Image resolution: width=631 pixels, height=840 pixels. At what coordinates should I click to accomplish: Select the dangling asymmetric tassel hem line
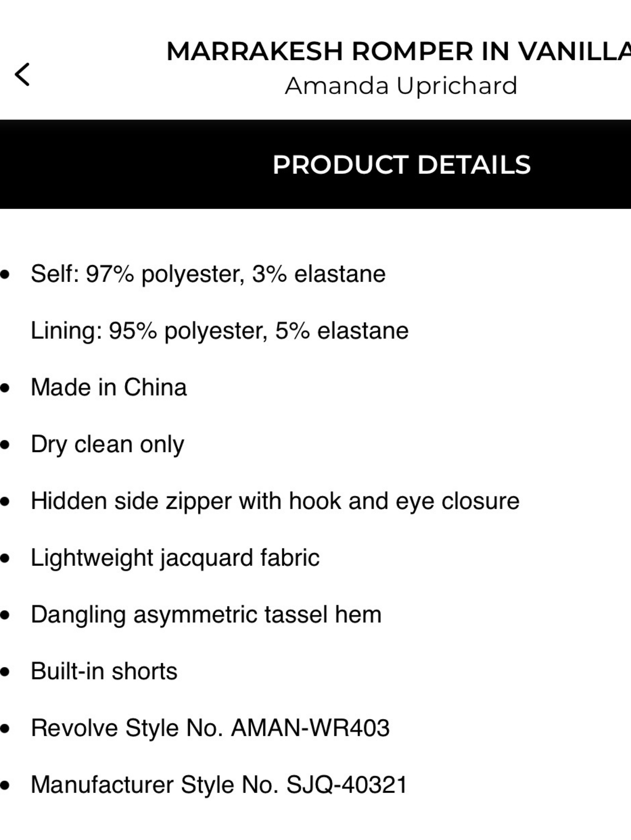[x=206, y=615]
